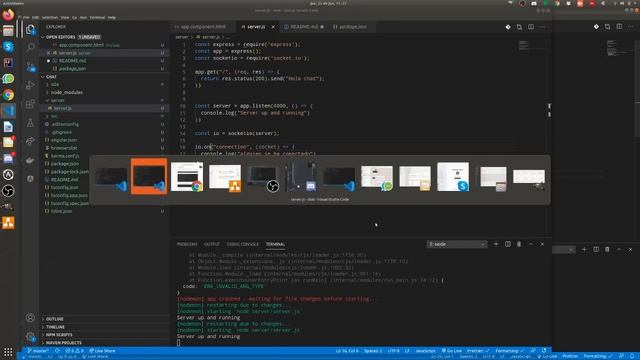The image size is (640, 360).
Task: Click the diamond icon in editor tab bar
Action: click(x=508, y=27)
